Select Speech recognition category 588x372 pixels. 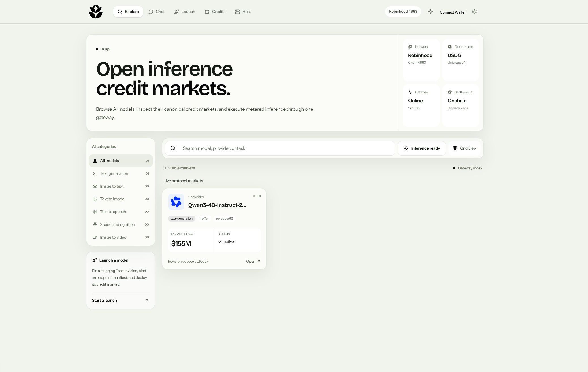point(121,224)
